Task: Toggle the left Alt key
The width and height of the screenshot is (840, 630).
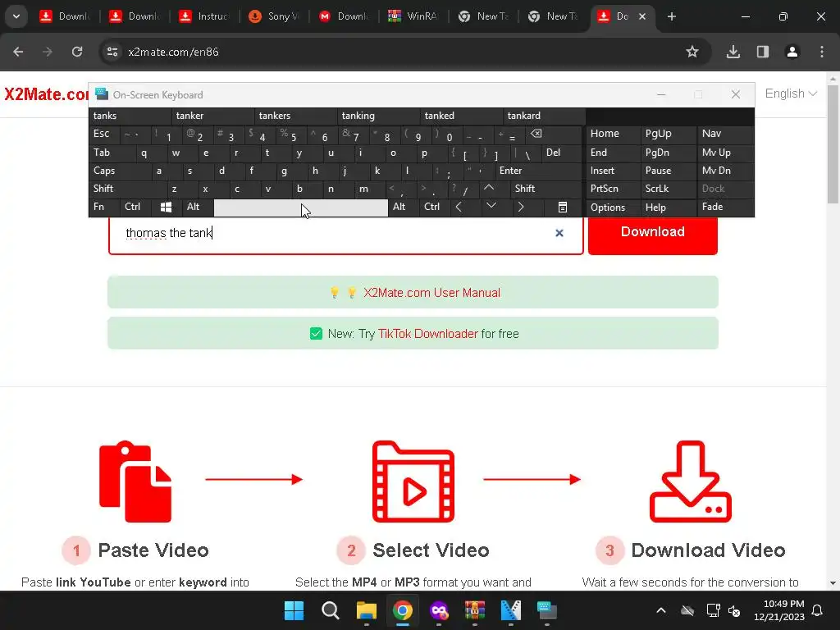Action: (197, 207)
